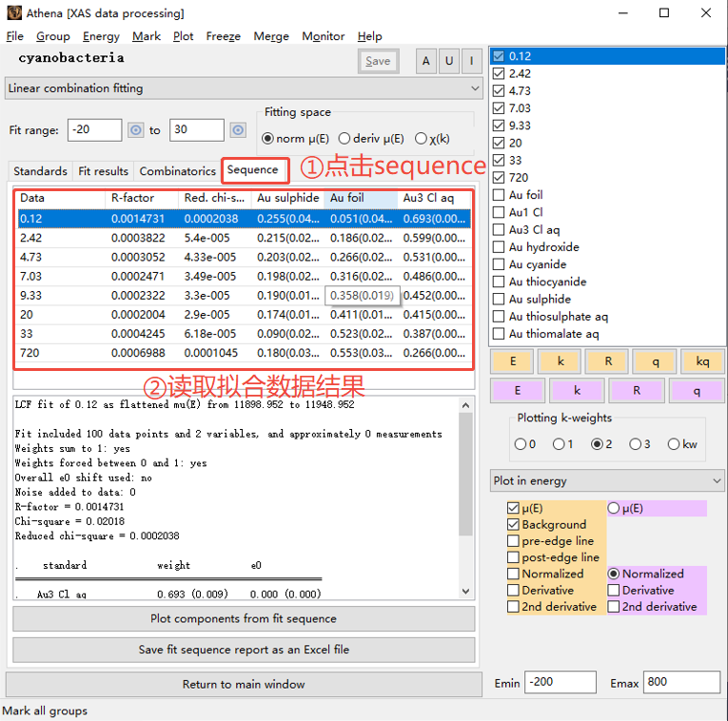The width and height of the screenshot is (728, 721).
Task: Switch to the Combinatorics tab
Action: (x=177, y=171)
